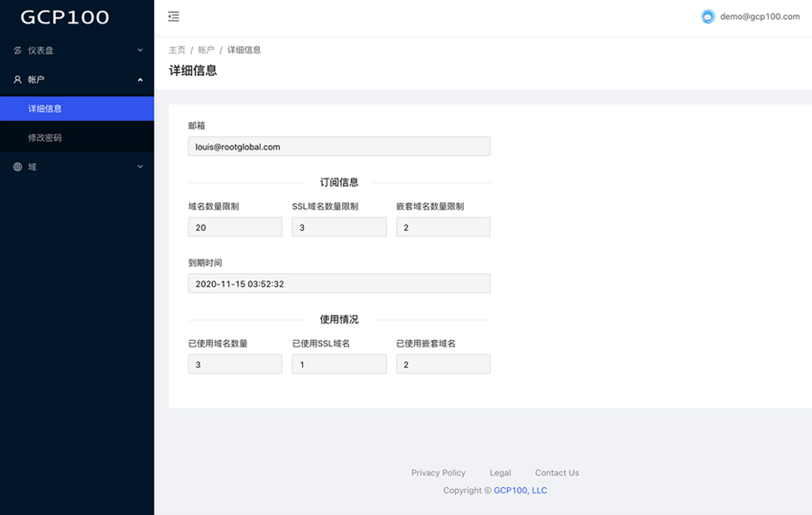Open the demo@gcp100.com user menu
812x515 pixels.
tap(760, 16)
